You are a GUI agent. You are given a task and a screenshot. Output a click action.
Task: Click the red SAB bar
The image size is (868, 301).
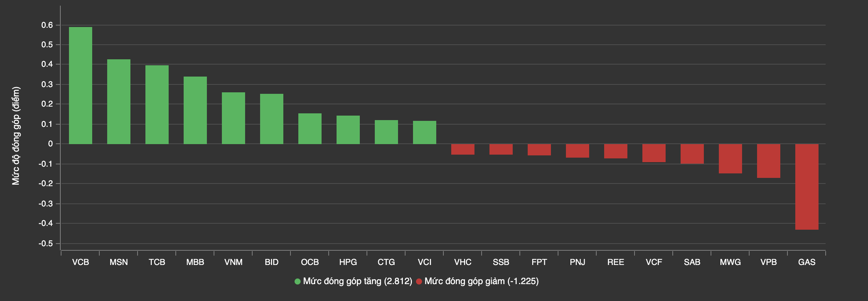(692, 154)
